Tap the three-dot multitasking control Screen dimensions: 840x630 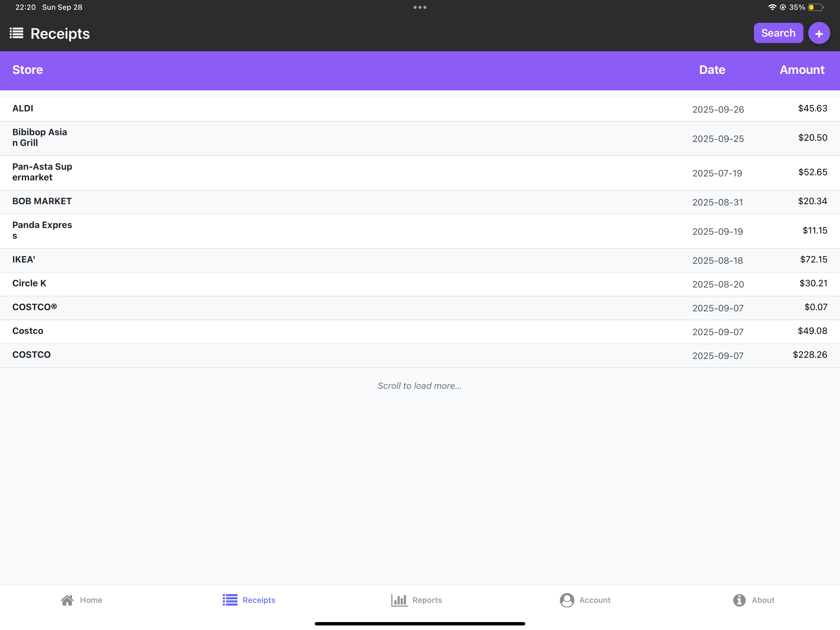click(420, 7)
